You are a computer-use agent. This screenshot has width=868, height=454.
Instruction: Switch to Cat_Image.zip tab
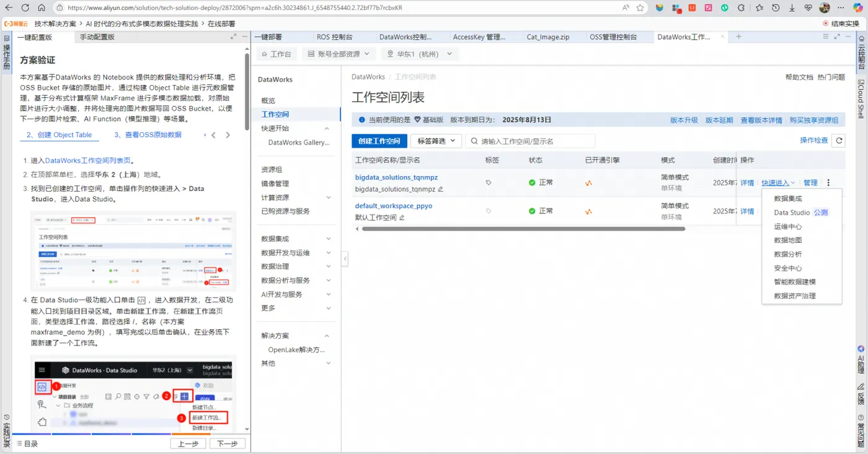(x=548, y=37)
